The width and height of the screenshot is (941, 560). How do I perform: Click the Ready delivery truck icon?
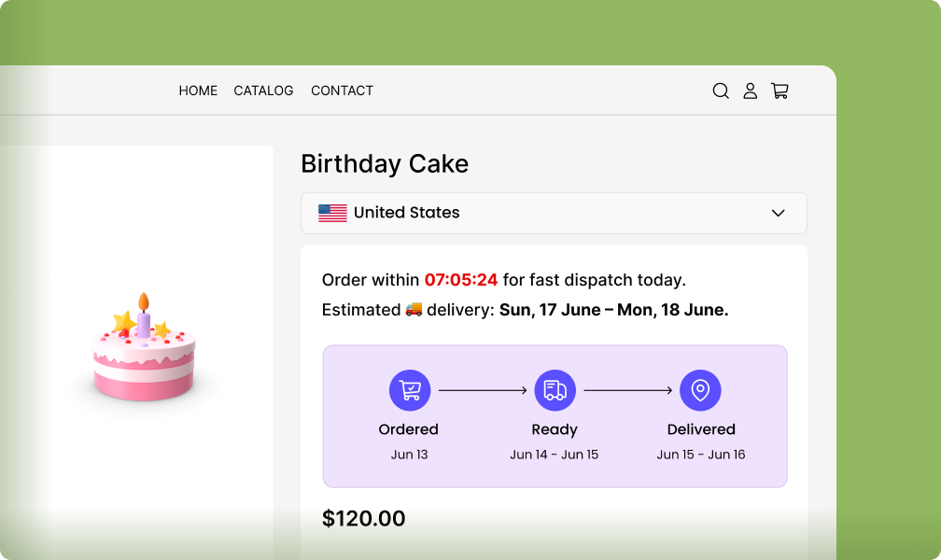pyautogui.click(x=555, y=389)
